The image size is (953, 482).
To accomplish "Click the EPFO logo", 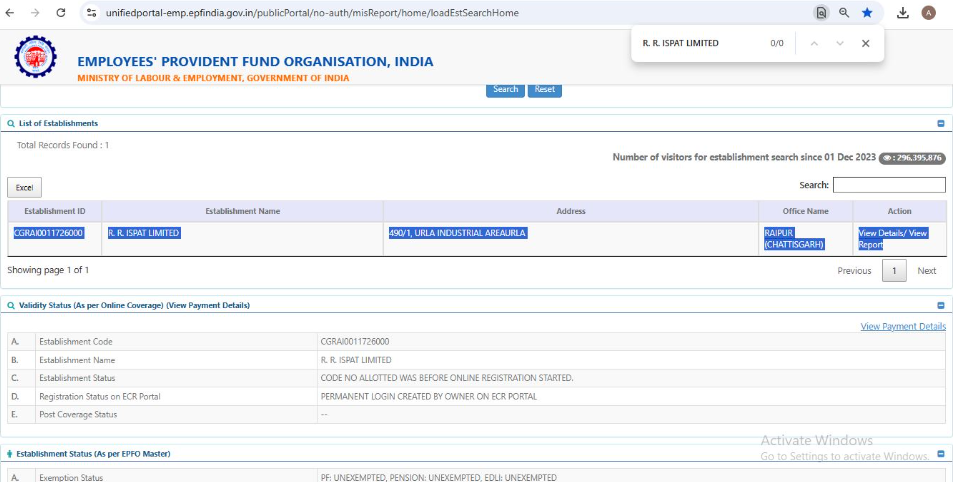I will (x=35, y=57).
